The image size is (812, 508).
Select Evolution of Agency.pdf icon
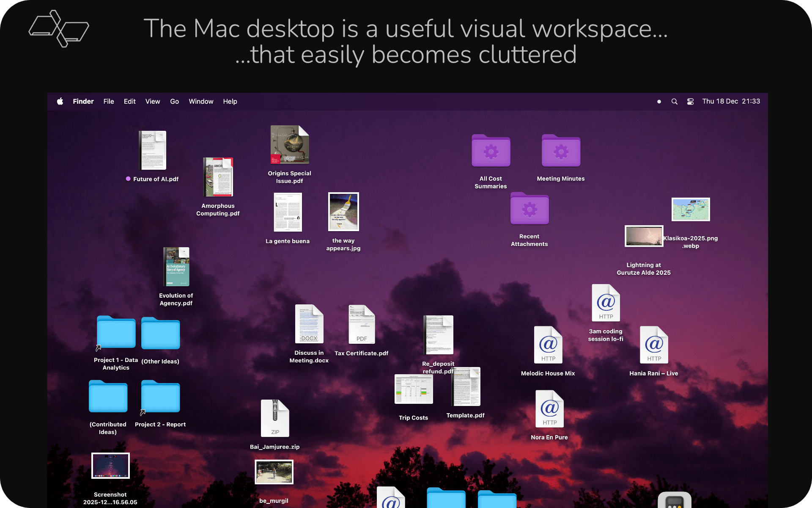(176, 267)
